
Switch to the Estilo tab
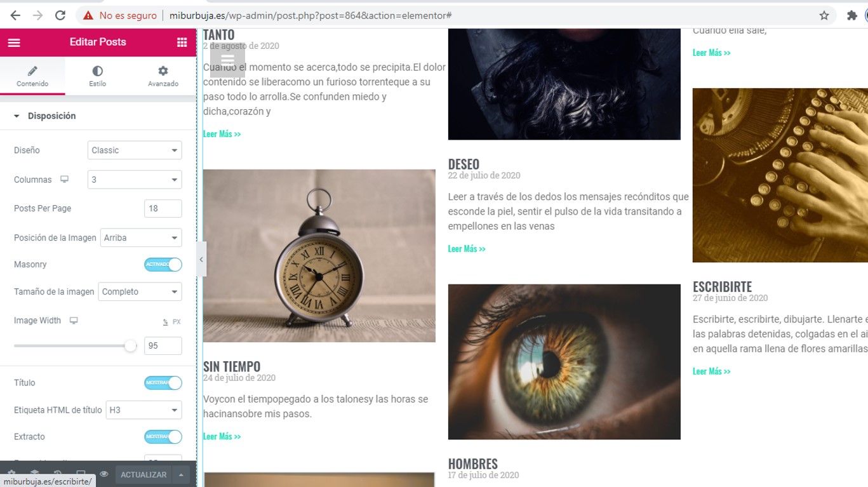(97, 76)
